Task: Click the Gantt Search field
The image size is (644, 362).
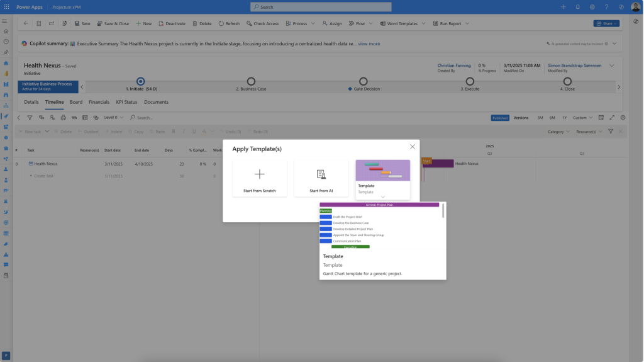Action: (145, 118)
